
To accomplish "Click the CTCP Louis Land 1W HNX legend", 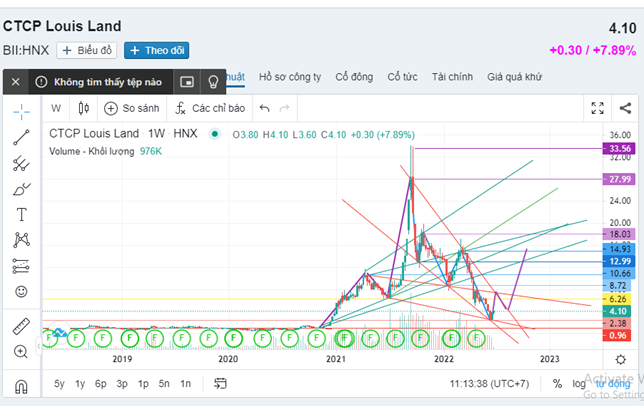I will 123,133.
